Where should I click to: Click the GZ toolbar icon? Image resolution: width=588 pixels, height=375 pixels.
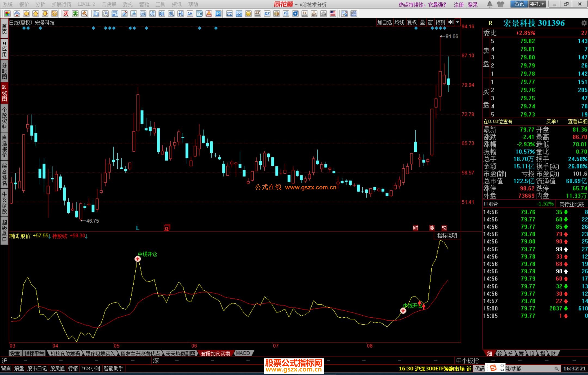point(267,14)
